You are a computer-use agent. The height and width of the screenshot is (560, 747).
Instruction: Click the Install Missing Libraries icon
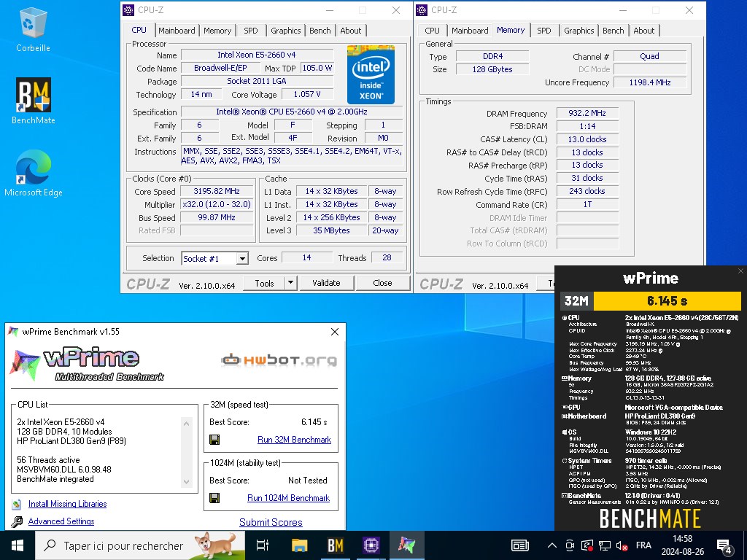pos(18,504)
